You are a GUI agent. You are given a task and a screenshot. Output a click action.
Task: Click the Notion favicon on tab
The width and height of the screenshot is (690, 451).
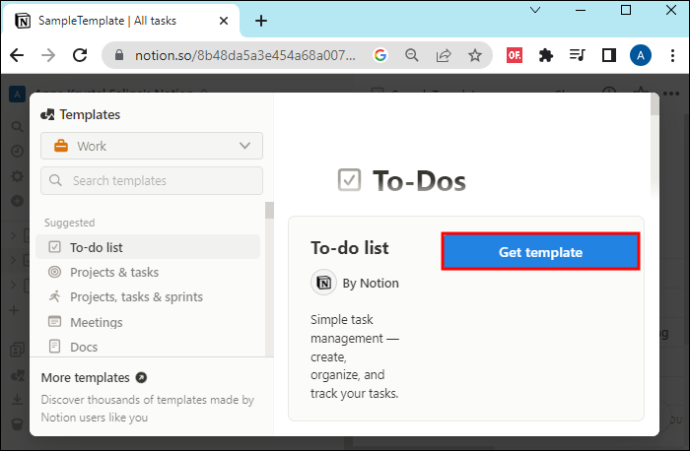click(x=22, y=21)
